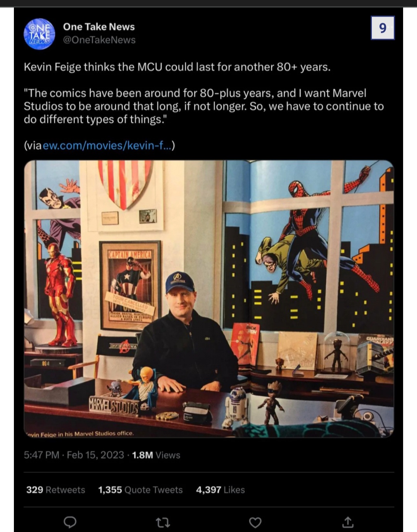Retweet this post using the retweet icon
The height and width of the screenshot is (532, 417).
163,522
